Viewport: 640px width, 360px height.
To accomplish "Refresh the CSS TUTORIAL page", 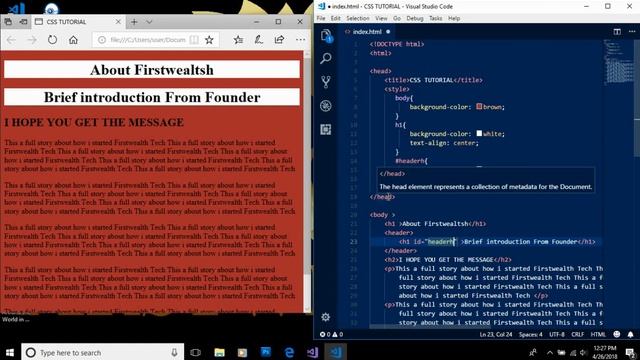I will click(52, 40).
